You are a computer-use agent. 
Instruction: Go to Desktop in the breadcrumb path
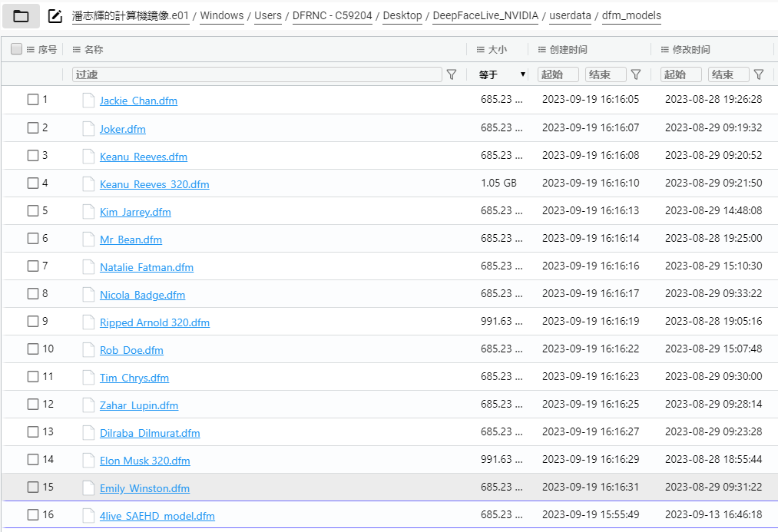tap(402, 16)
